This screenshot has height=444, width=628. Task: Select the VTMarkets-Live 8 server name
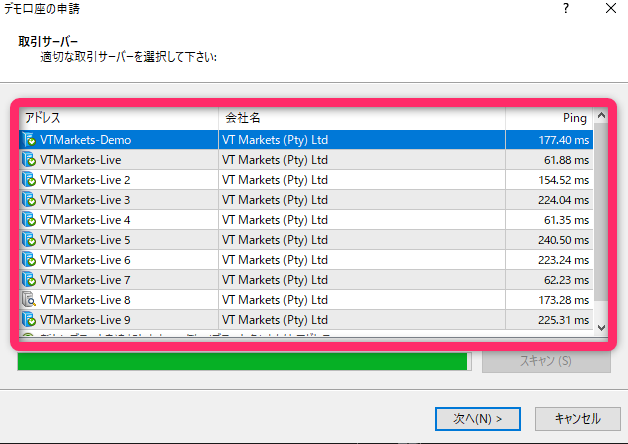coord(85,300)
